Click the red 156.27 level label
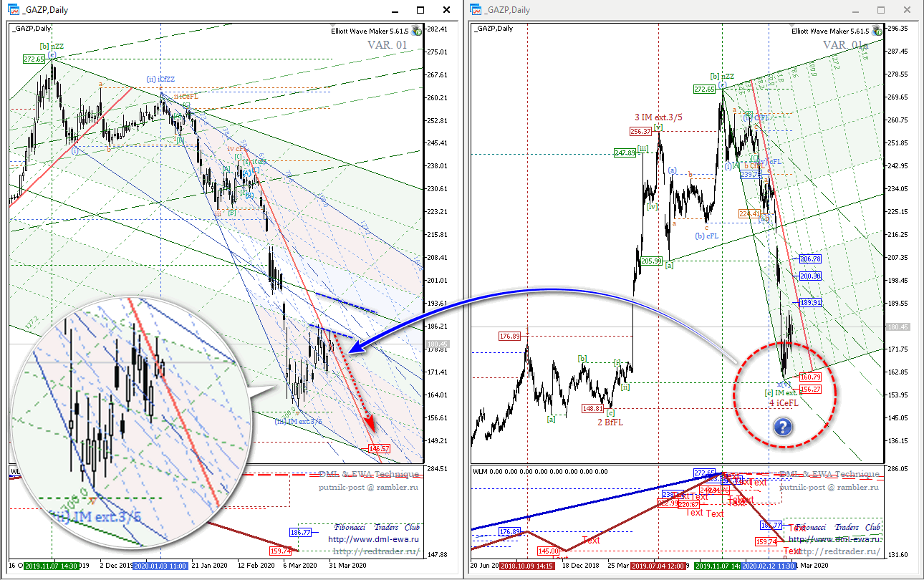 pos(810,389)
